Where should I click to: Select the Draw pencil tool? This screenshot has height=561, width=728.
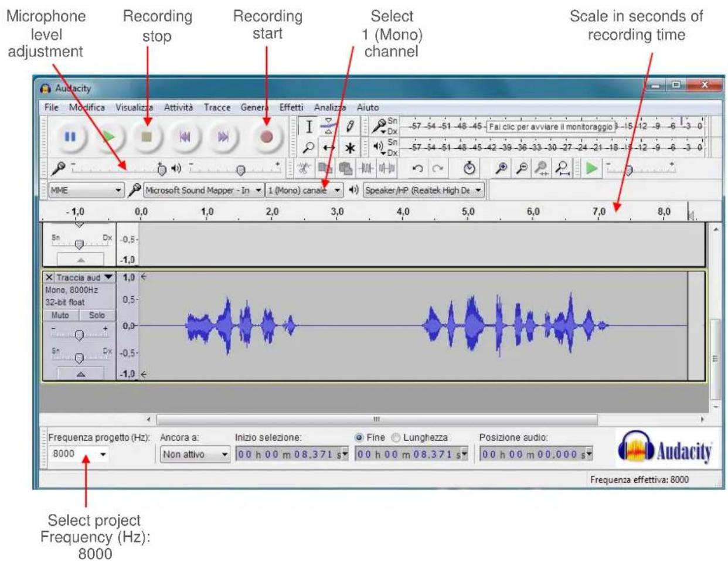click(349, 127)
